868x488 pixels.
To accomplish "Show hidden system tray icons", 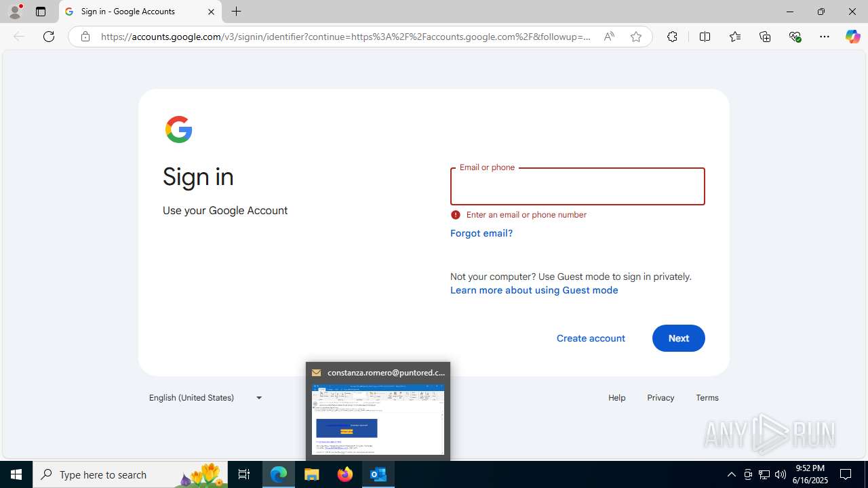I will (x=731, y=474).
